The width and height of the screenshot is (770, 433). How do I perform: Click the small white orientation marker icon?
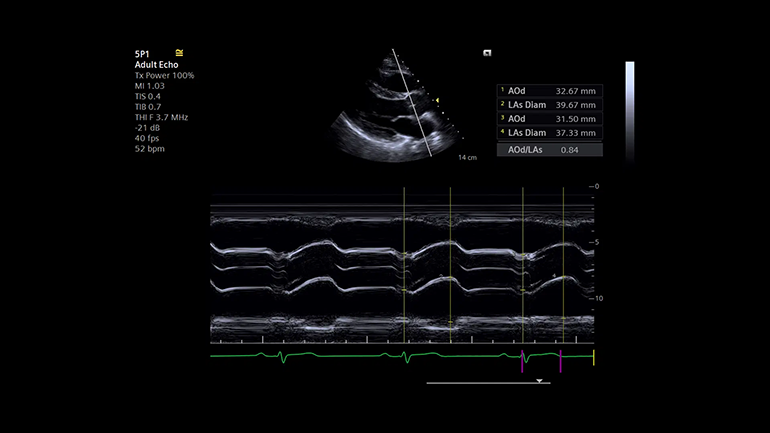pos(486,53)
